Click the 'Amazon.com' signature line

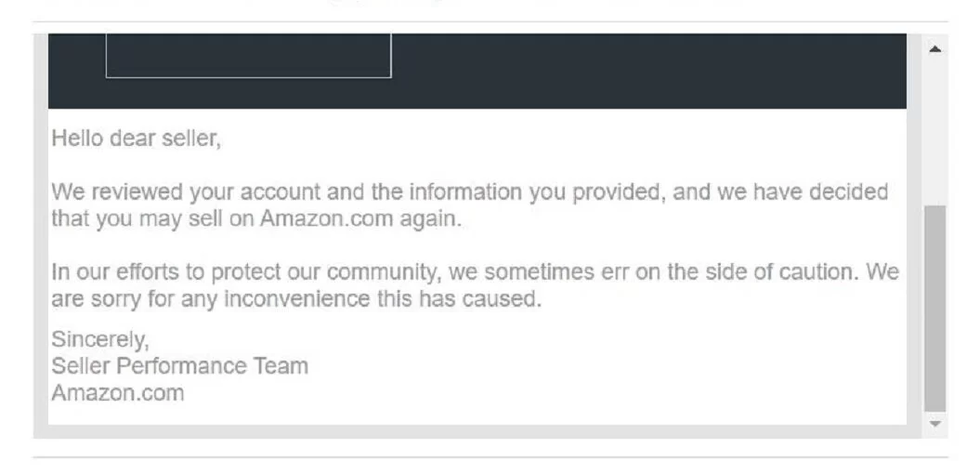point(117,393)
